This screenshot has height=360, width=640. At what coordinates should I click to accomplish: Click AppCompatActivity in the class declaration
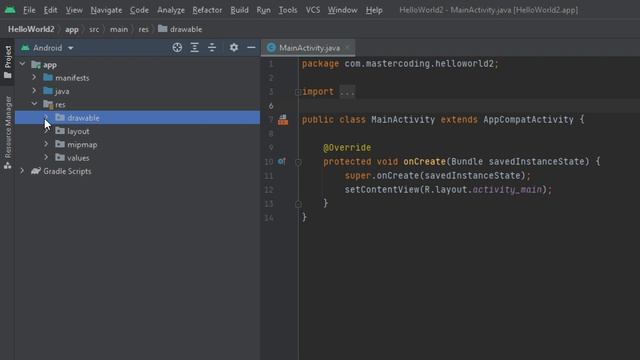click(528, 120)
